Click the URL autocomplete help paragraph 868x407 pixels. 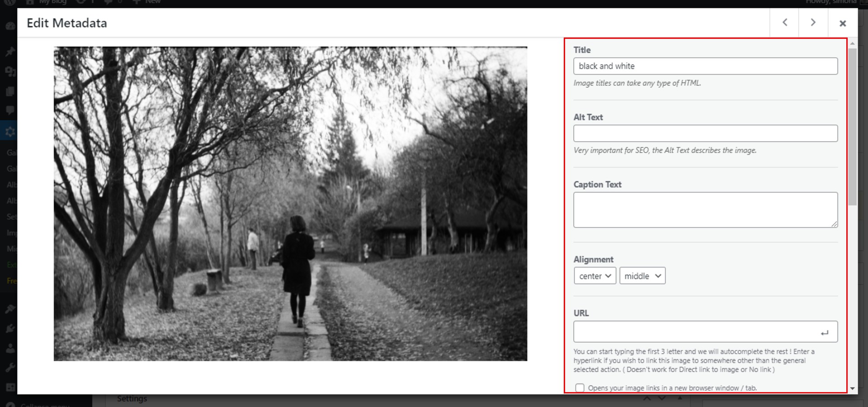click(694, 360)
